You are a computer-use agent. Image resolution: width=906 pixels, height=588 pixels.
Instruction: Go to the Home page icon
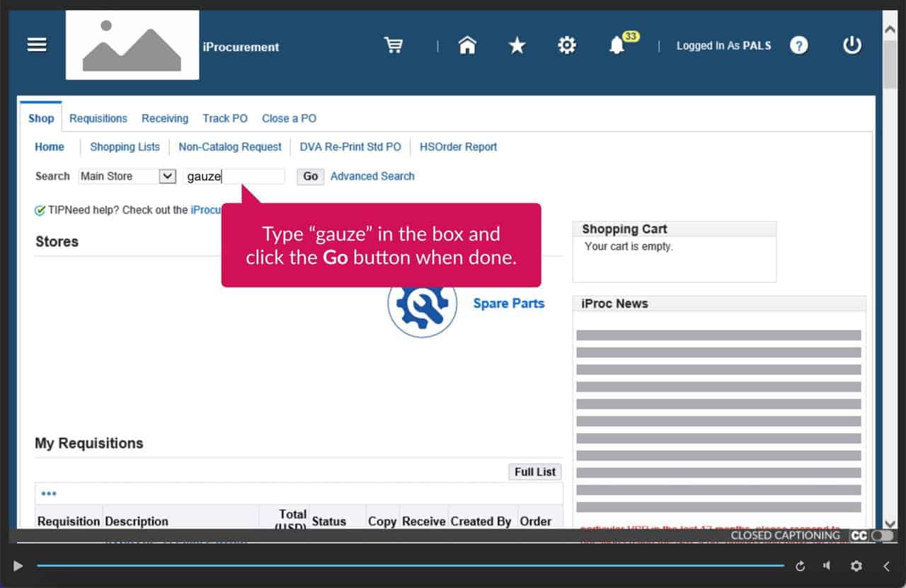467,45
